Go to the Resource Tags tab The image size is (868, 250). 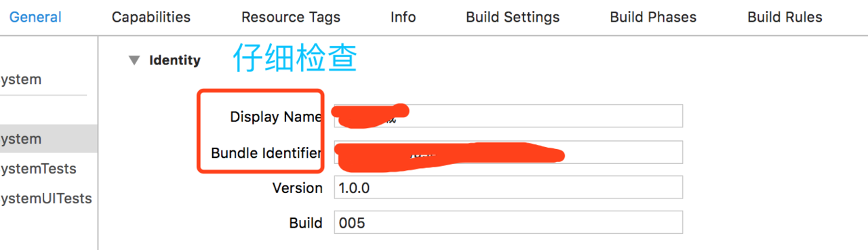click(291, 17)
